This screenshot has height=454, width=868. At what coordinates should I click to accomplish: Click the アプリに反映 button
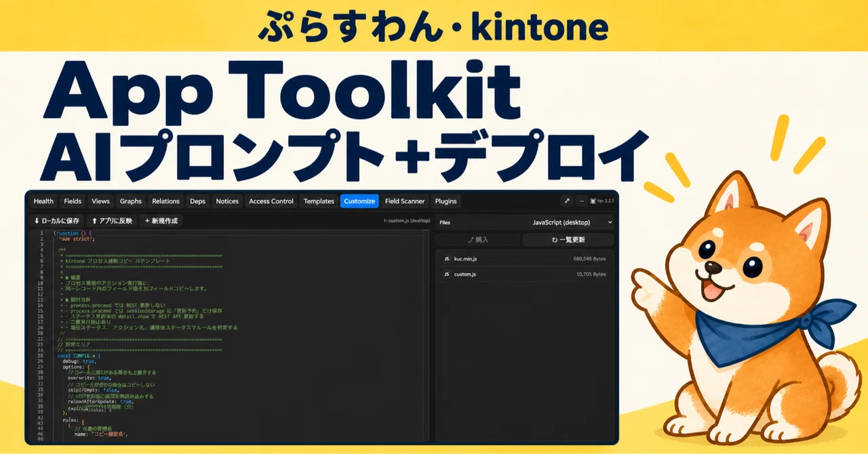point(111,221)
